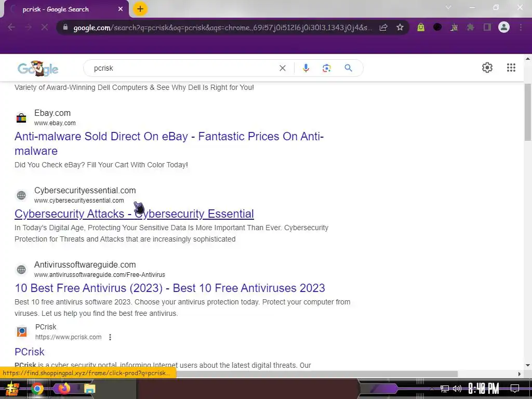Open Chrome three-dot menu
Screen dimensions: 532x399
[x=521, y=27]
